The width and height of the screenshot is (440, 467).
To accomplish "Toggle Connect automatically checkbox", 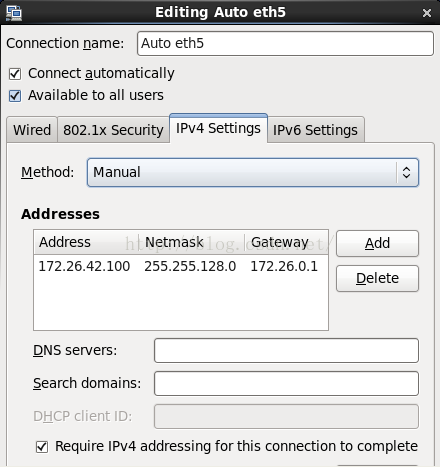I will tap(15, 74).
